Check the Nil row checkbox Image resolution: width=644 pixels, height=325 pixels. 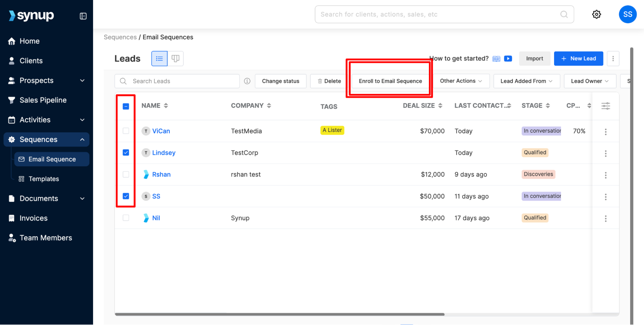126,218
